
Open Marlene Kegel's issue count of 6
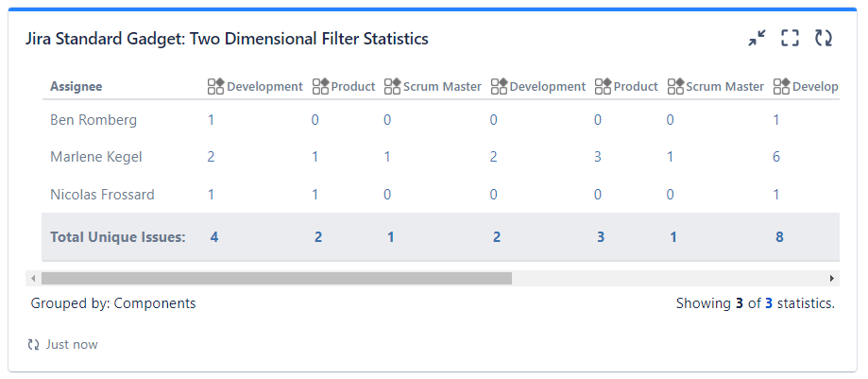[x=776, y=157]
